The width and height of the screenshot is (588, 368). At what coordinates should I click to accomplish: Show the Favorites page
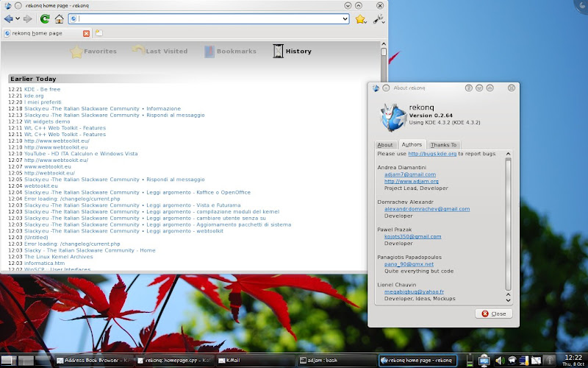click(x=93, y=52)
